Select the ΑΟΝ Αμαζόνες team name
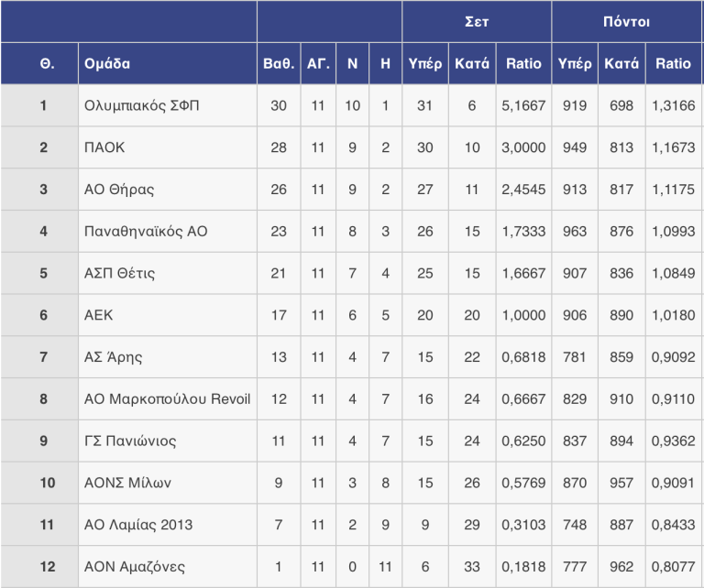The width and height of the screenshot is (704, 588). click(x=134, y=566)
